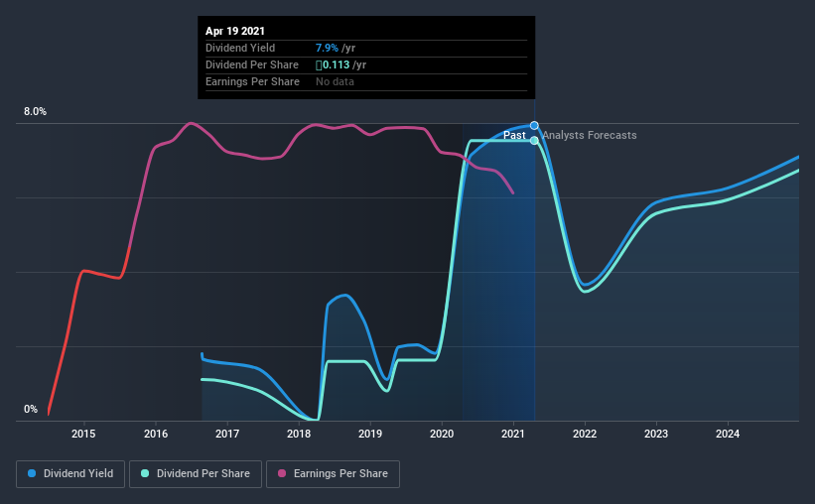This screenshot has height=504, width=815.
Task: Click the 2015 x-axis label
Action: (83, 434)
